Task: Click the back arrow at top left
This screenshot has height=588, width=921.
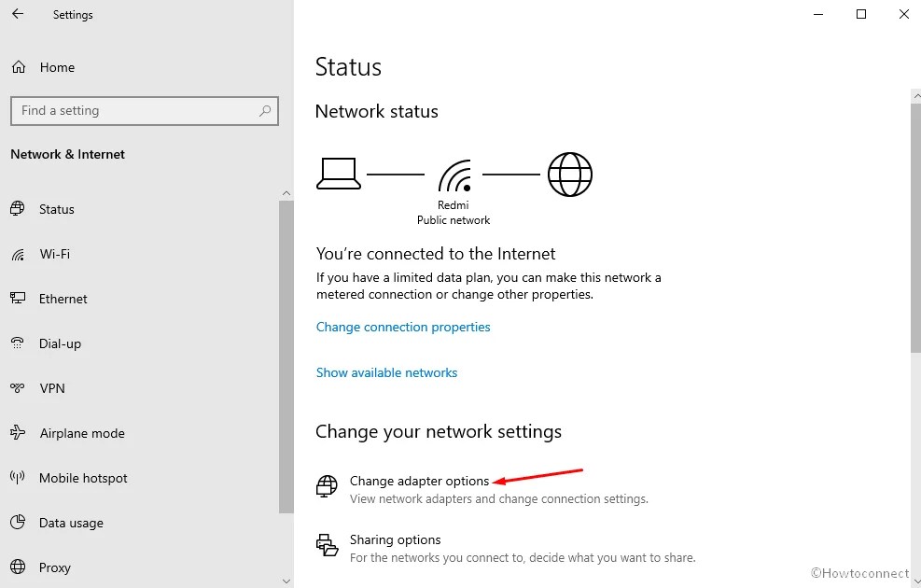Action: (x=17, y=14)
